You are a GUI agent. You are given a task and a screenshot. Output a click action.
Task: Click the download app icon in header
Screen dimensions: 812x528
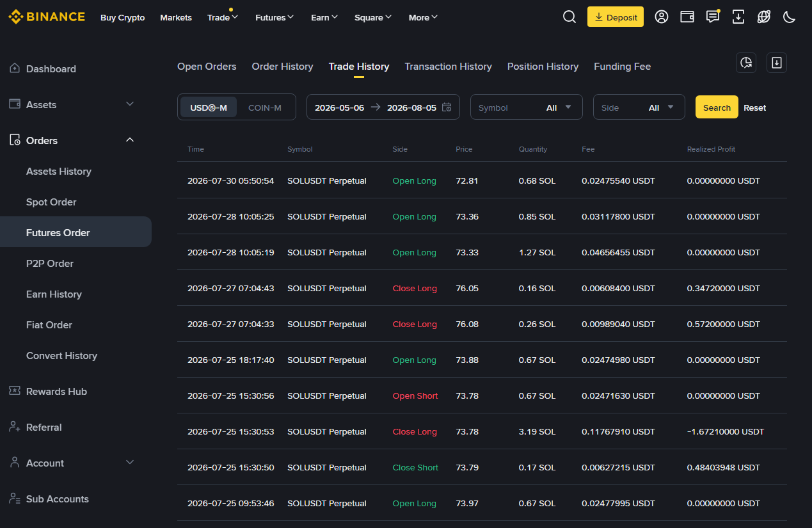tap(738, 17)
